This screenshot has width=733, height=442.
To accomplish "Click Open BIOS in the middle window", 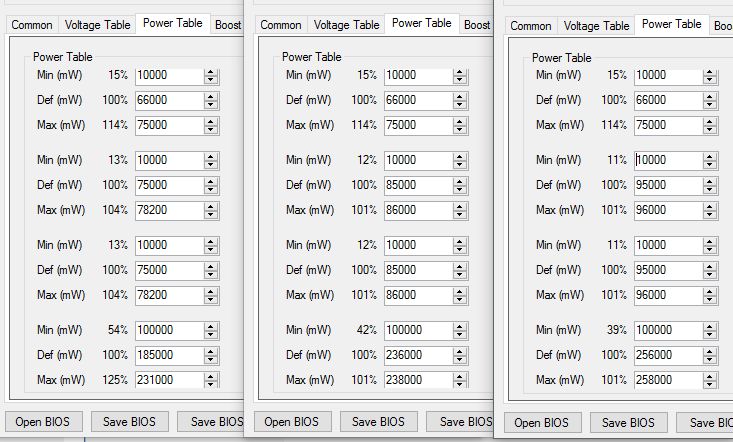I will tap(291, 422).
